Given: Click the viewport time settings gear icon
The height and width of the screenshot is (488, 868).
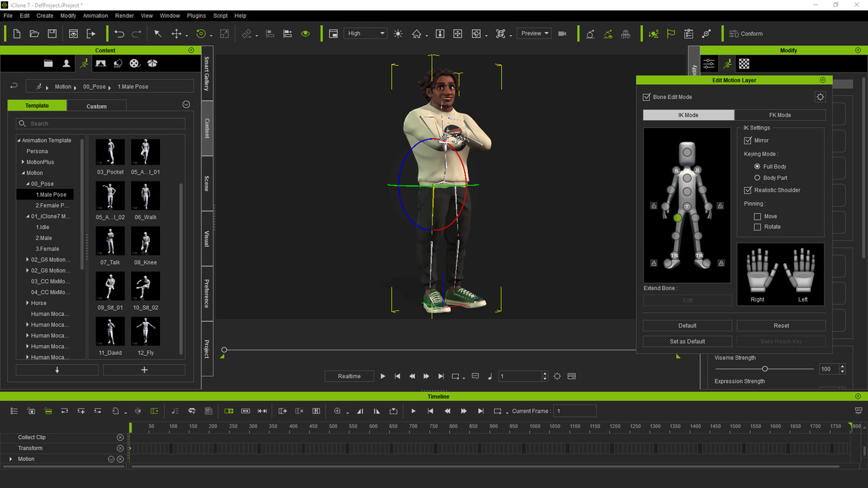Looking at the screenshot, I should [x=557, y=376].
